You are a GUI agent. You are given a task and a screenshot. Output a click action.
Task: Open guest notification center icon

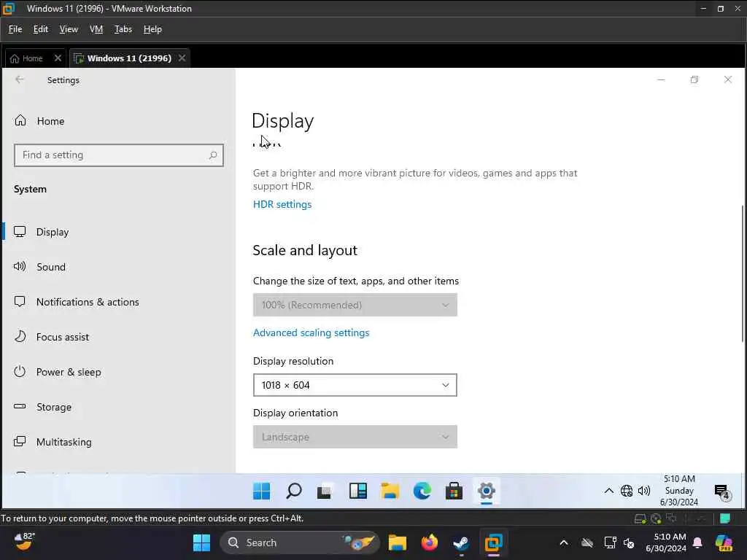point(721,491)
